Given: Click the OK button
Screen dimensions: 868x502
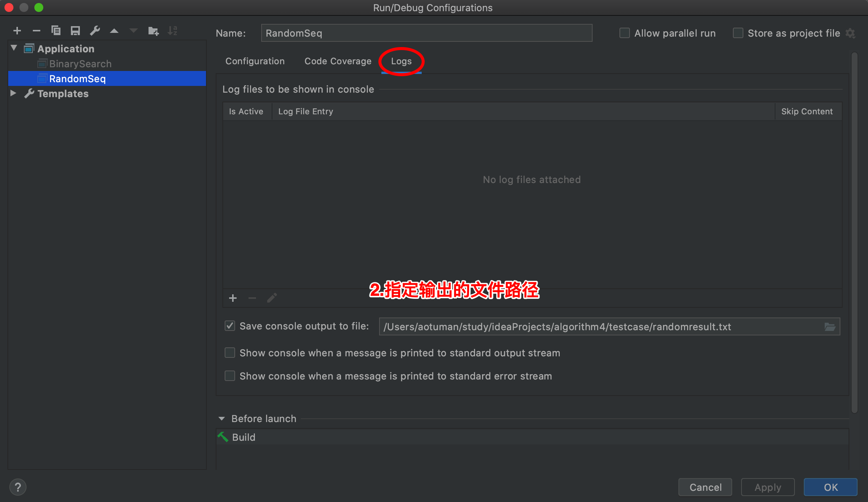Looking at the screenshot, I should [830, 487].
